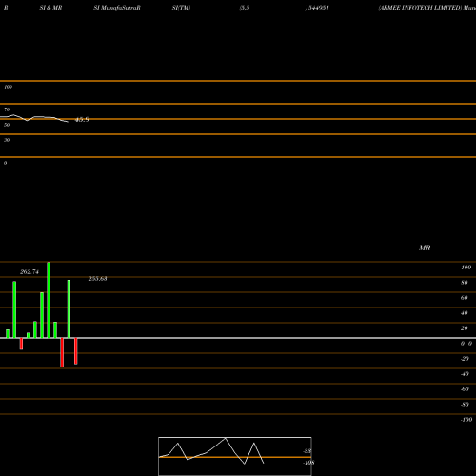
Task: Click the MR axis label -60
Action: point(465,389)
